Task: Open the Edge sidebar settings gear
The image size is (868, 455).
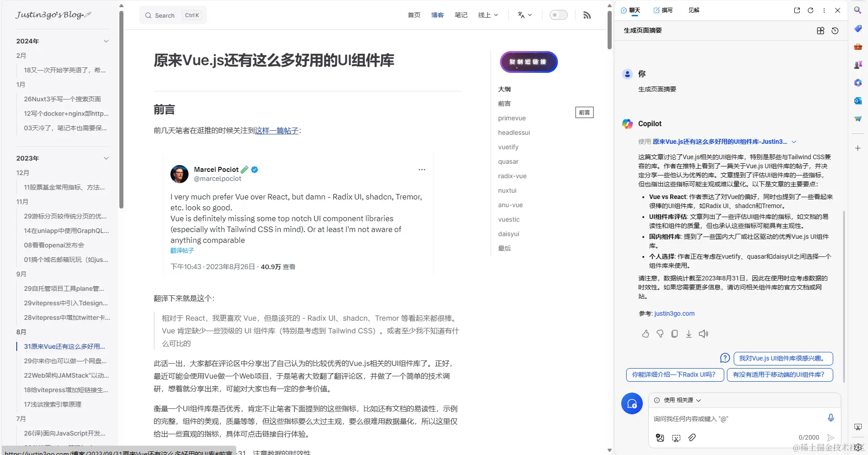Action: coord(858,447)
